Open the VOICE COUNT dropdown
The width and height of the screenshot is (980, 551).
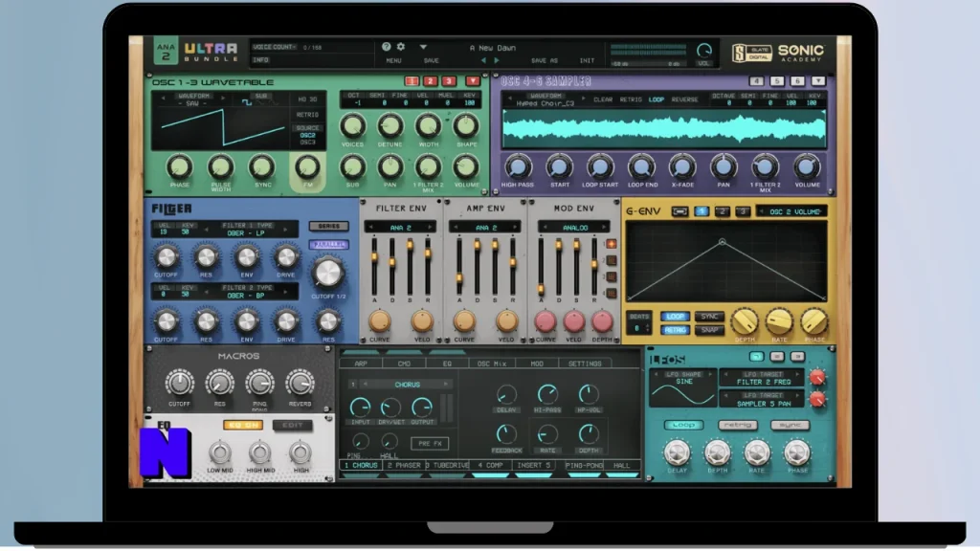click(x=275, y=48)
